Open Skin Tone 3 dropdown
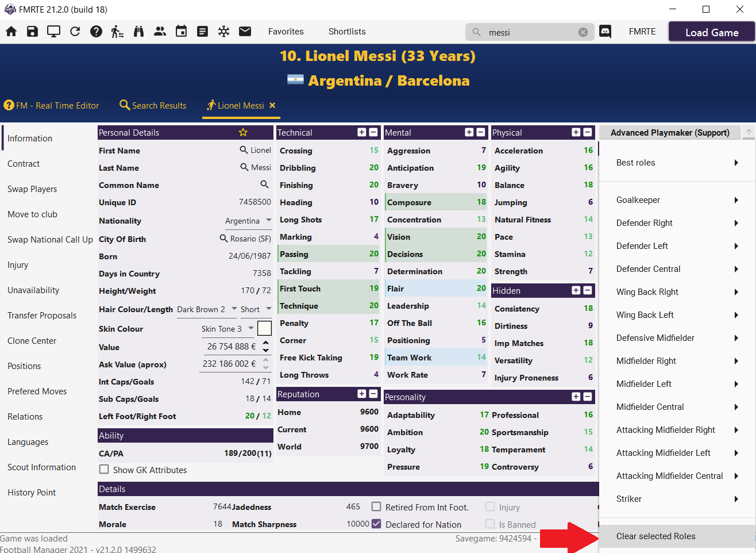 227,329
